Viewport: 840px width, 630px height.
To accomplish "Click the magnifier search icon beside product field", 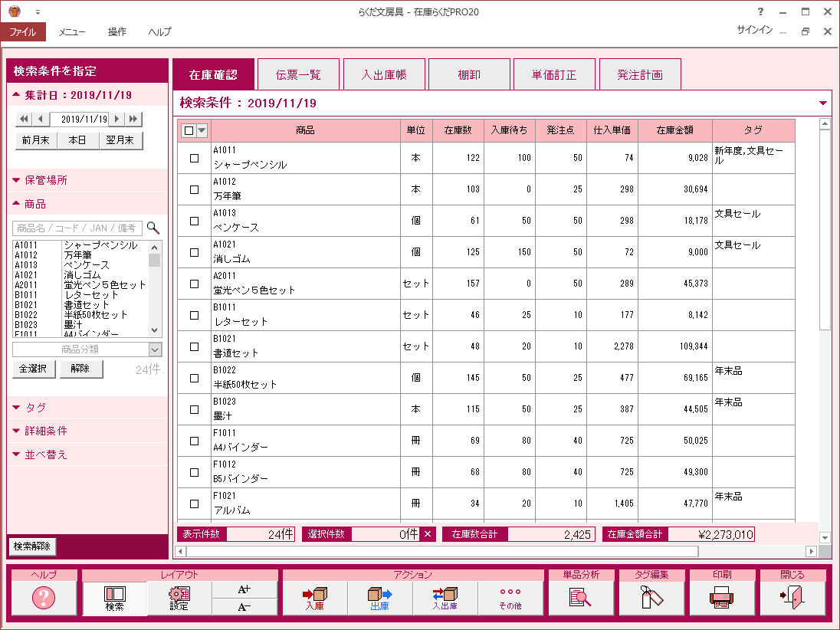I will click(153, 228).
